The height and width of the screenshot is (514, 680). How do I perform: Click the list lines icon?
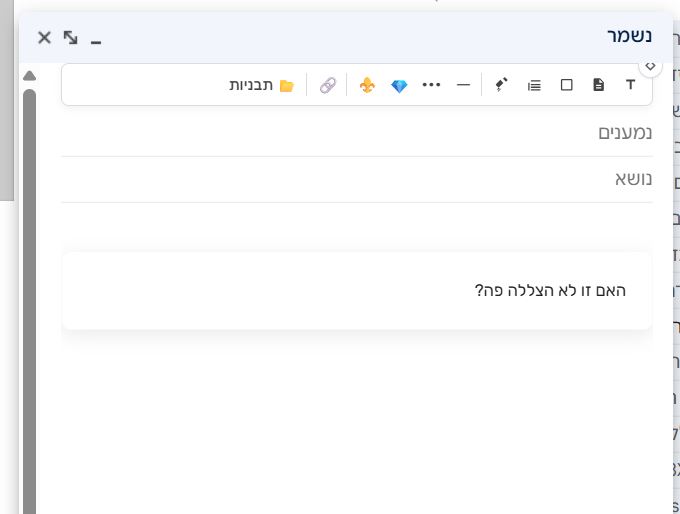click(534, 85)
